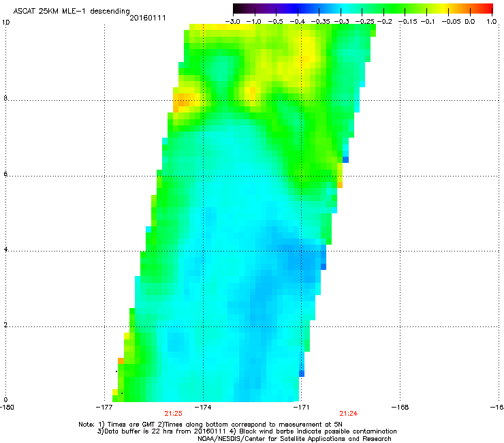This screenshot has width=504, height=443.
Task: Click the colorbar tick label -0.35
Action: click(x=321, y=22)
